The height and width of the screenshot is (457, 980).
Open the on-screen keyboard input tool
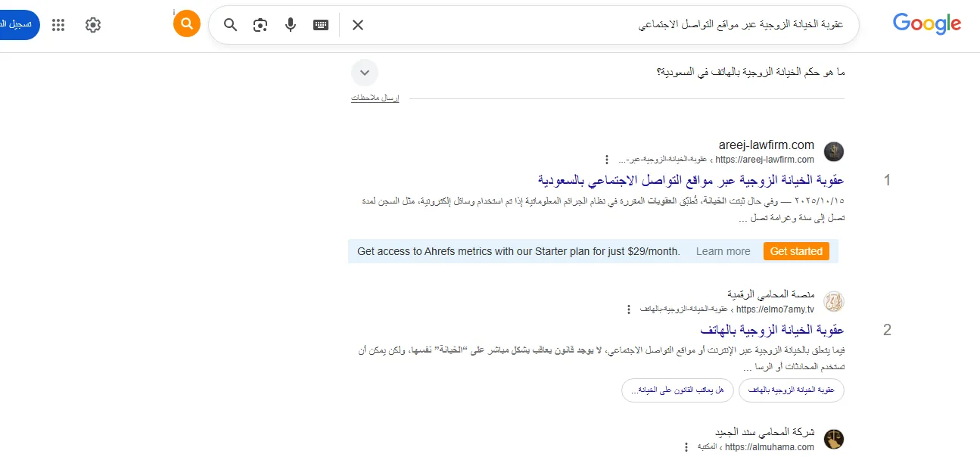321,25
